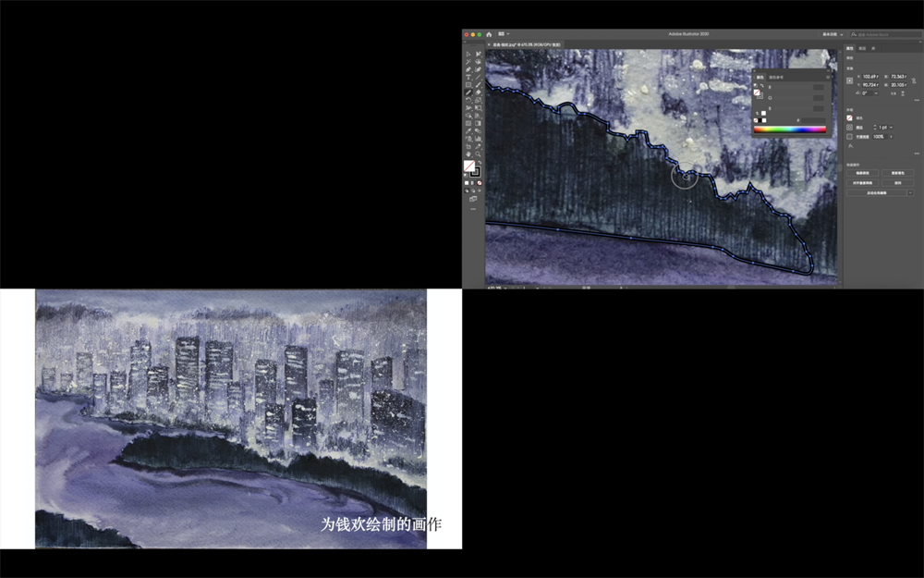Open the Illustrator Home screen icon

(489, 34)
